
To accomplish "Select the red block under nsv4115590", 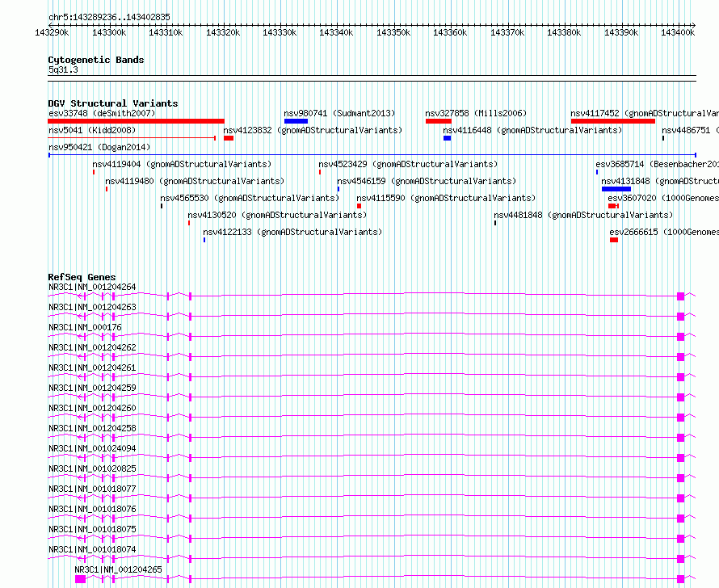I will [x=359, y=206].
